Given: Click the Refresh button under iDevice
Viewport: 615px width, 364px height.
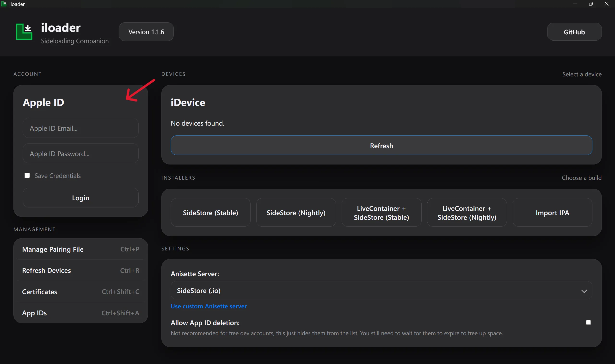Looking at the screenshot, I should click(381, 146).
